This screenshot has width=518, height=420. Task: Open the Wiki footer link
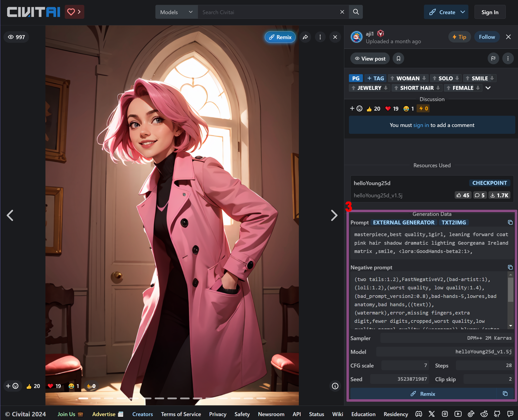click(337, 414)
